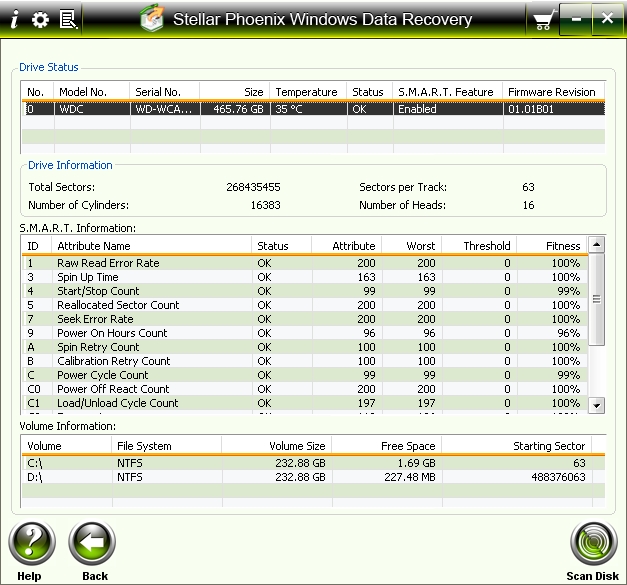Viewport: 627px width, 585px height.
Task: Click the 96% fitness value
Action: pos(569,333)
